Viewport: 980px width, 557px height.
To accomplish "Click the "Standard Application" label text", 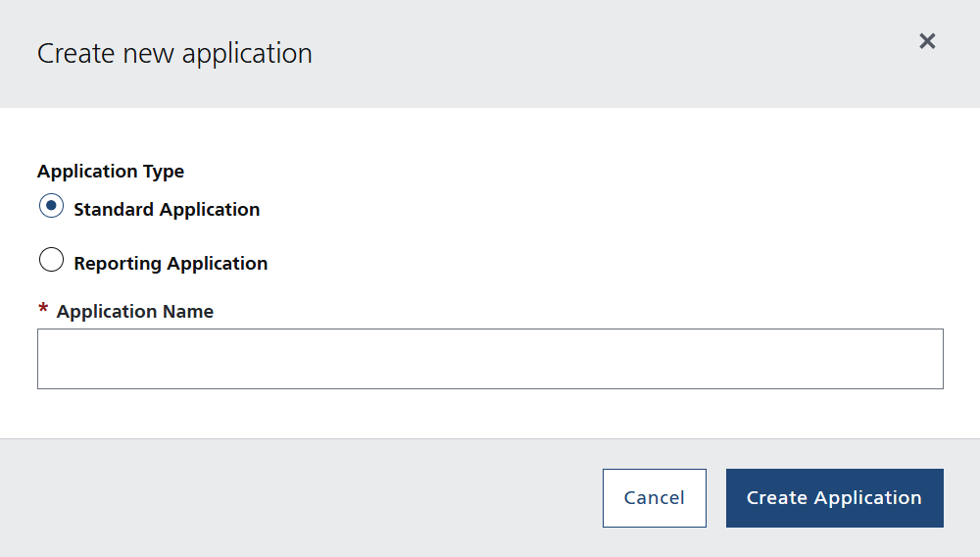I will 167,210.
